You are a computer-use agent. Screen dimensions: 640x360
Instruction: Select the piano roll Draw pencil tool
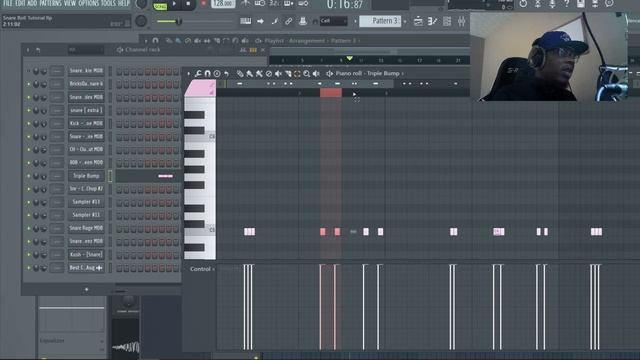click(240, 73)
